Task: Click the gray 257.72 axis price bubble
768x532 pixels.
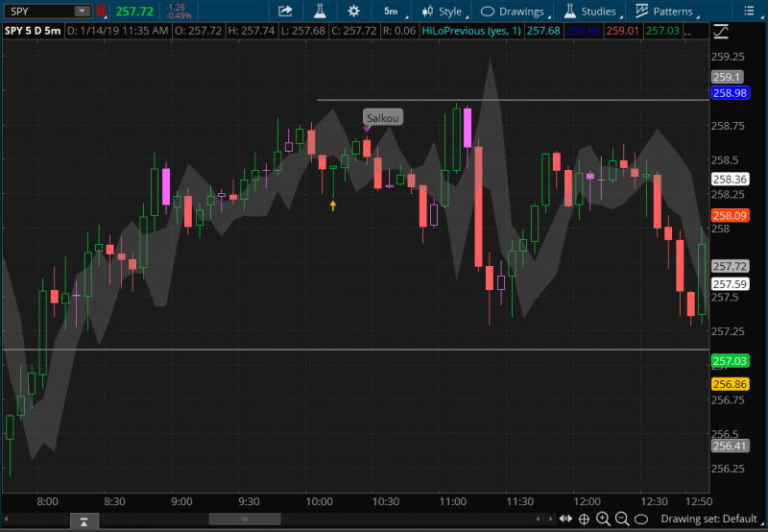Action: pos(730,266)
